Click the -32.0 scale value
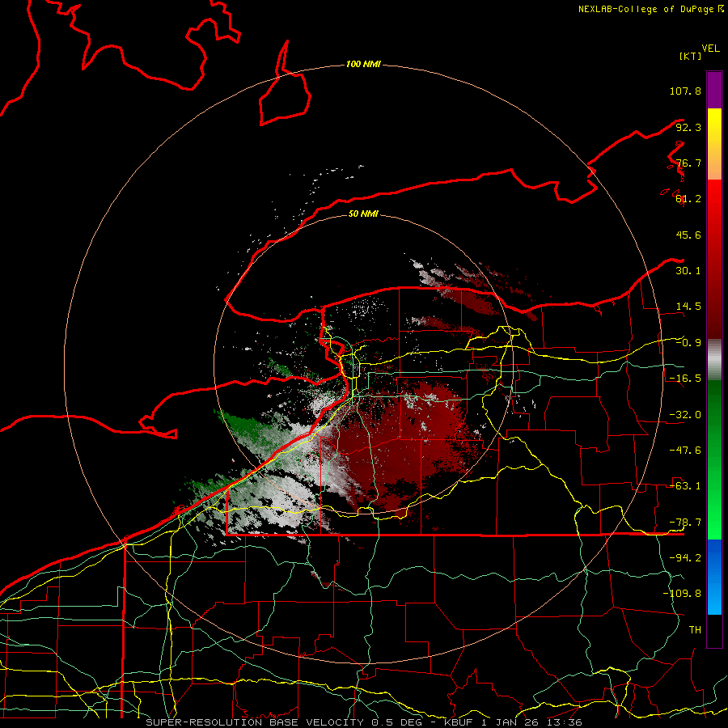Viewport: 728px width, 728px height. pos(685,415)
